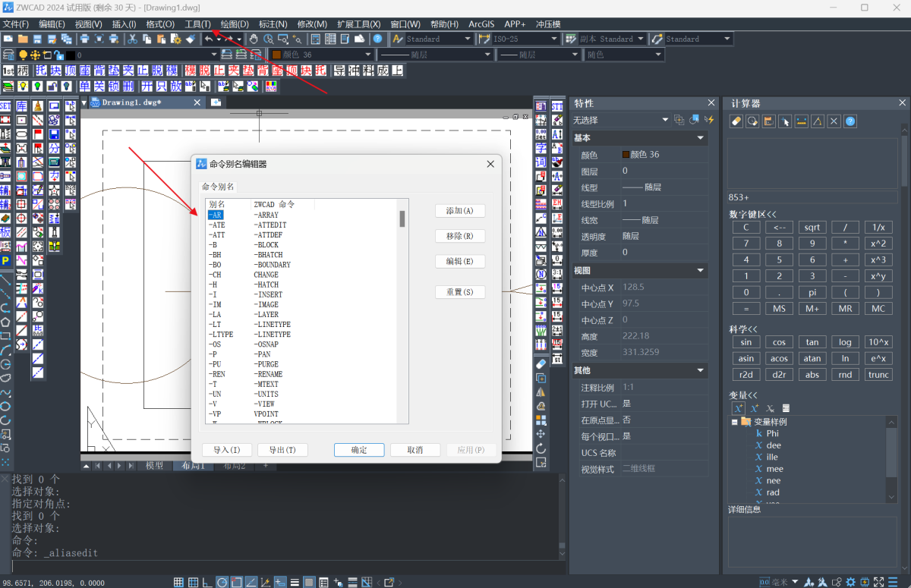Click the 添加(A) button
This screenshot has width=911, height=588.
460,211
